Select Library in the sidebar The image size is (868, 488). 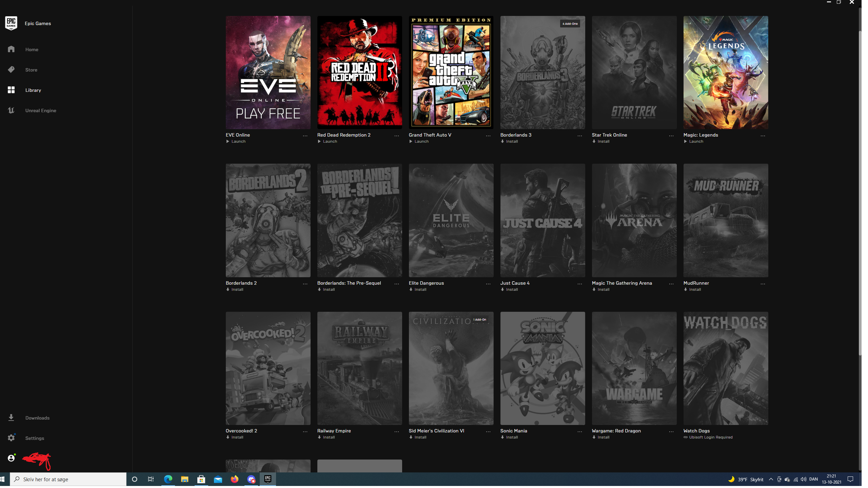coord(33,90)
